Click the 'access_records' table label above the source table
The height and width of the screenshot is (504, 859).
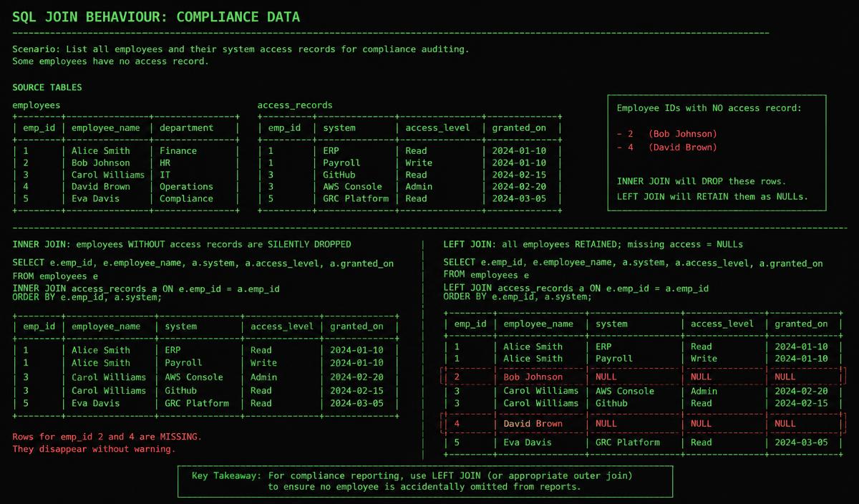point(295,105)
